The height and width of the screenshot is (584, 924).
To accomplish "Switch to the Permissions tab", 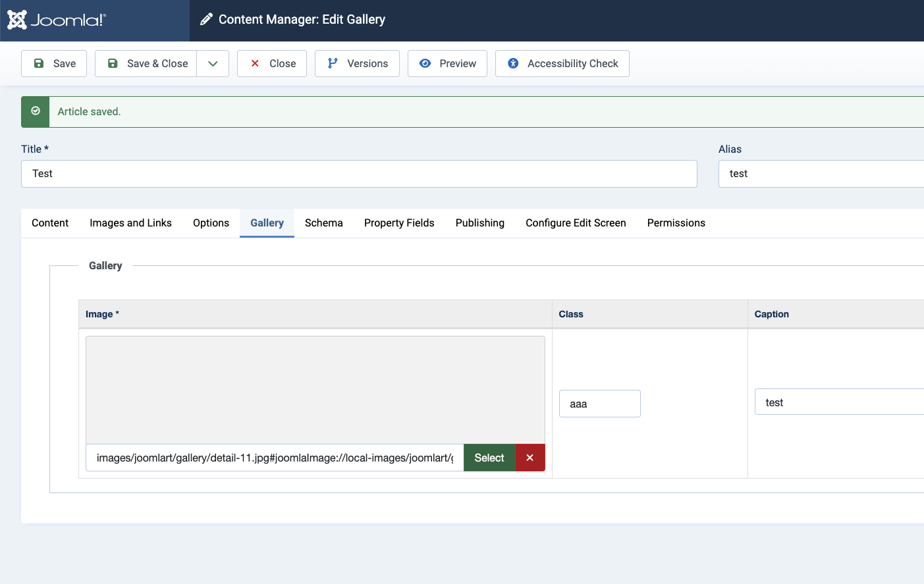I will coord(676,223).
